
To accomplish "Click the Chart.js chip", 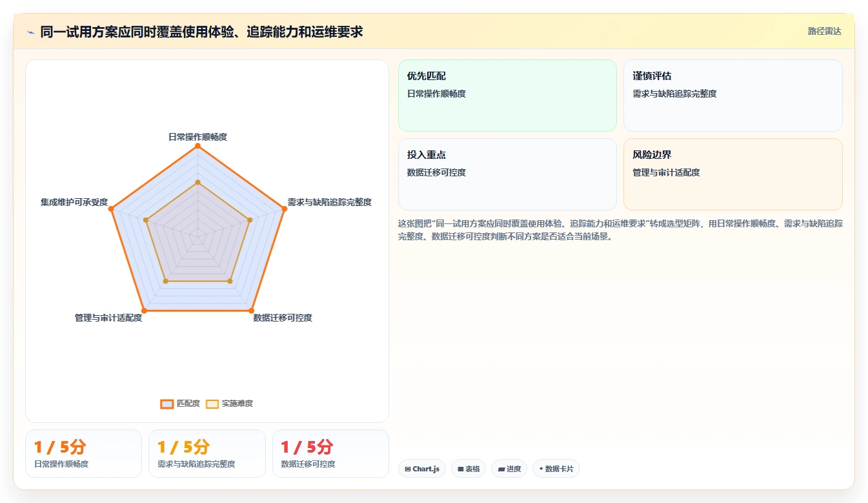I will [x=422, y=469].
